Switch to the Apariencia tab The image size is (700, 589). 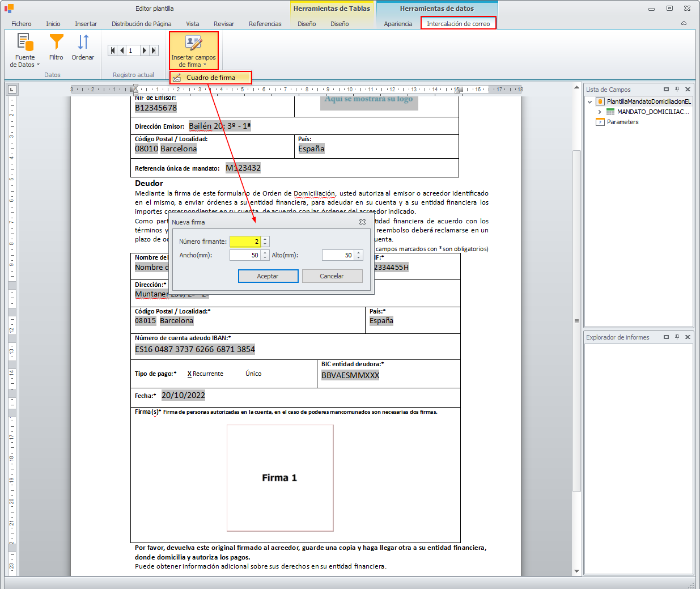point(398,24)
